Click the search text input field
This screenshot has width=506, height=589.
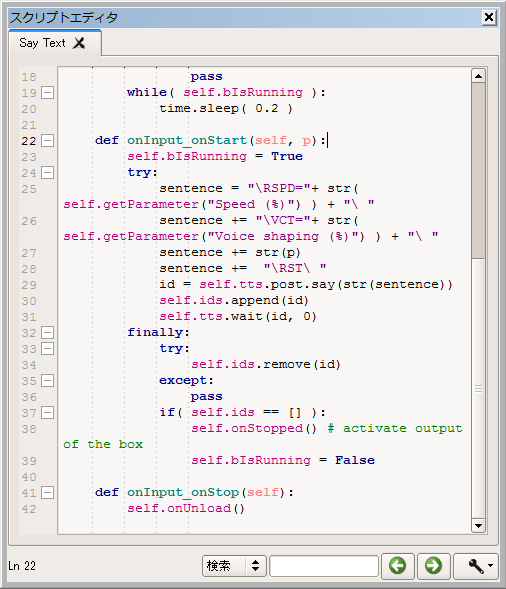(324, 566)
